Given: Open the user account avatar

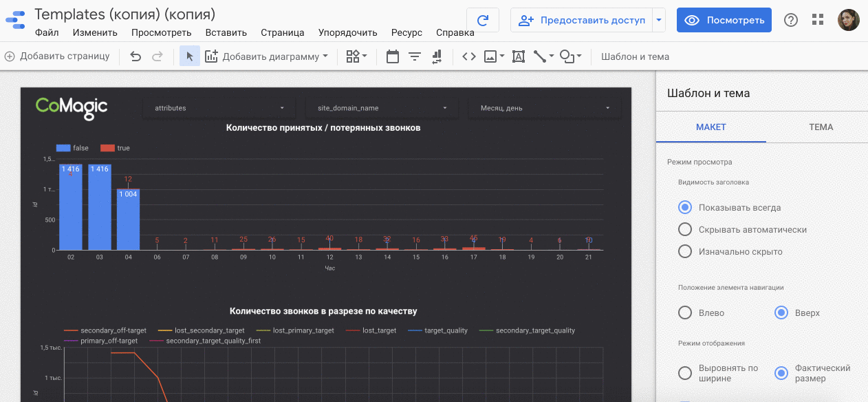Looking at the screenshot, I should click(848, 20).
